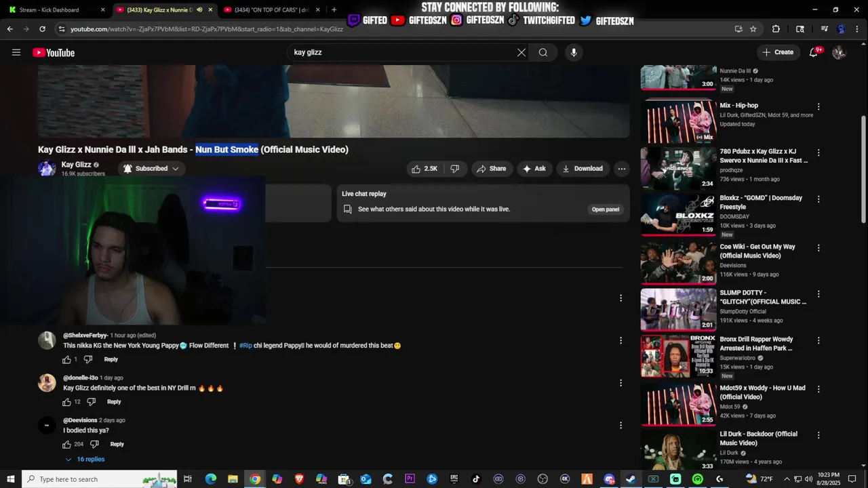Follow the #Rip hashtag link
Image resolution: width=868 pixels, height=488 pixels.
tap(245, 346)
